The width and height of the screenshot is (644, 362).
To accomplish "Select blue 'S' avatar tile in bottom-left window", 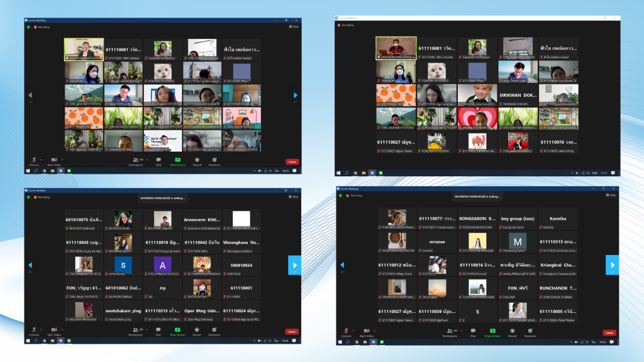I will point(123,265).
